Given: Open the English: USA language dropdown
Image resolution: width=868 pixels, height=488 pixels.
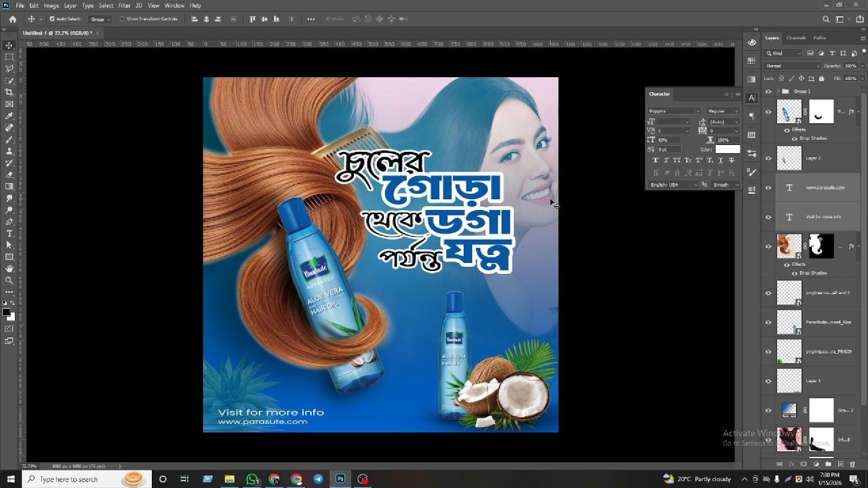Looking at the screenshot, I should click(673, 184).
